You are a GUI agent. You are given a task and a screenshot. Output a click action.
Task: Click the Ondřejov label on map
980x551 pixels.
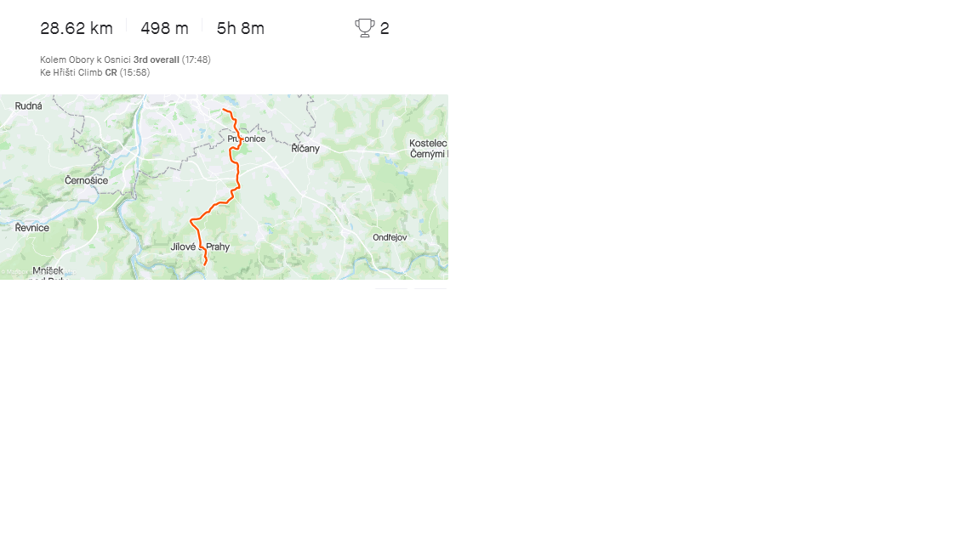(x=390, y=237)
